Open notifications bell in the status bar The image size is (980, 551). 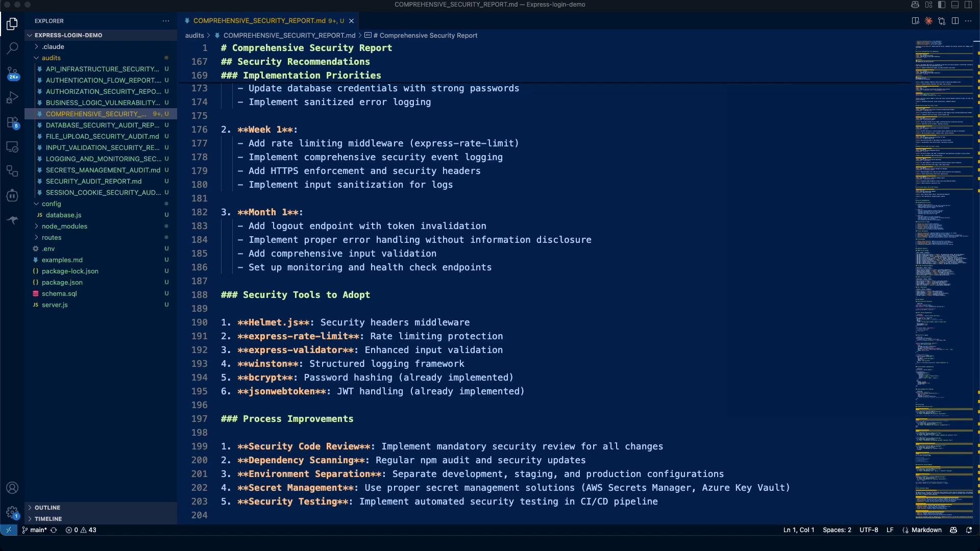pyautogui.click(x=969, y=530)
